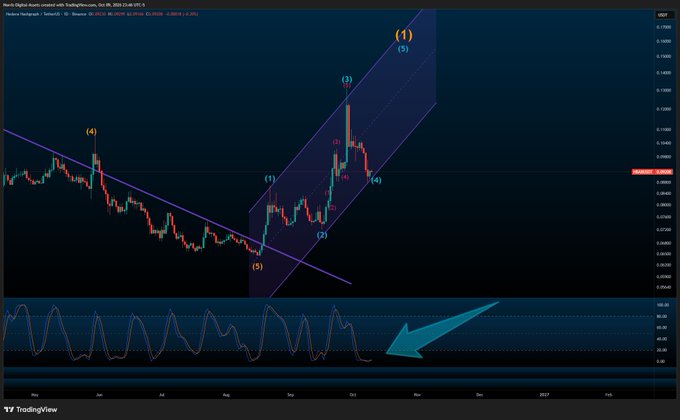Select the blue (4) wave label in October
This screenshot has height=420, width=680.
376,180
